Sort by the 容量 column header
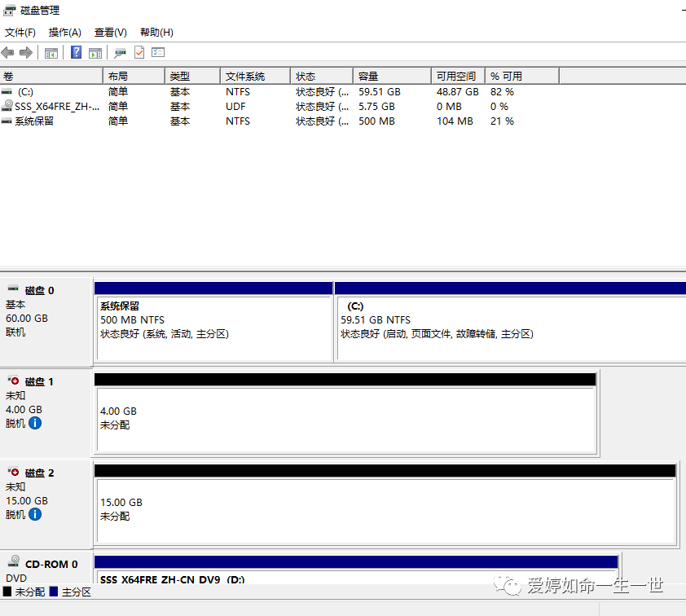Image resolution: width=686 pixels, height=616 pixels. 393,76
